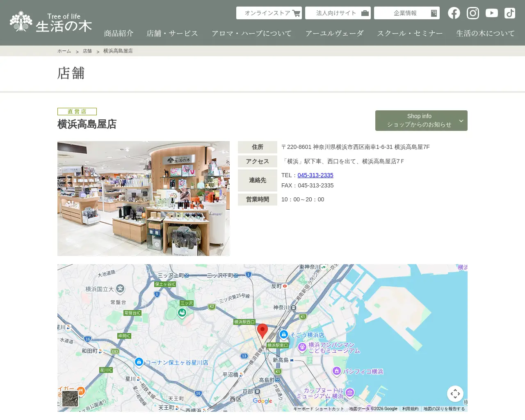Select カップヌードルミュージアム 横浜 marker
This screenshot has height=420, width=525.
pos(350,393)
